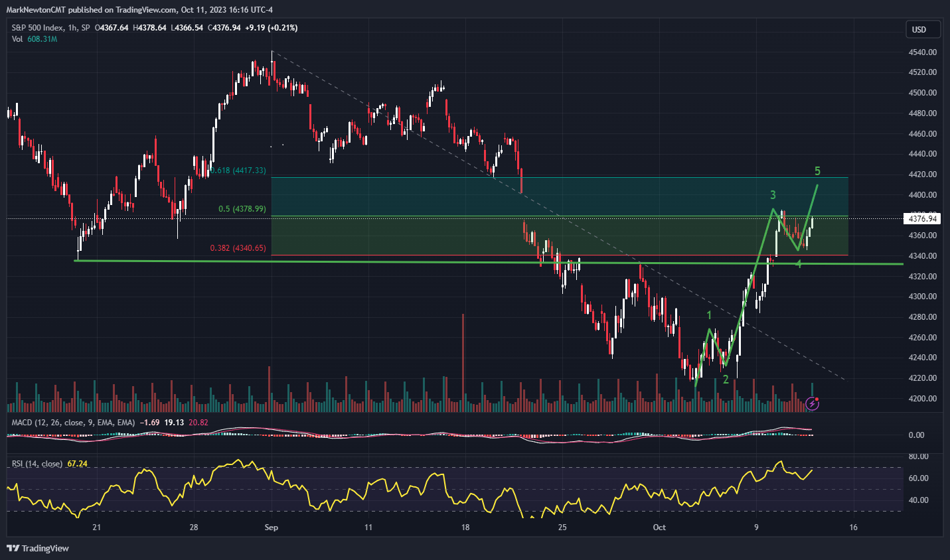950x560 pixels.
Task: Click the green lower Fibonacci zone
Action: click(560, 236)
